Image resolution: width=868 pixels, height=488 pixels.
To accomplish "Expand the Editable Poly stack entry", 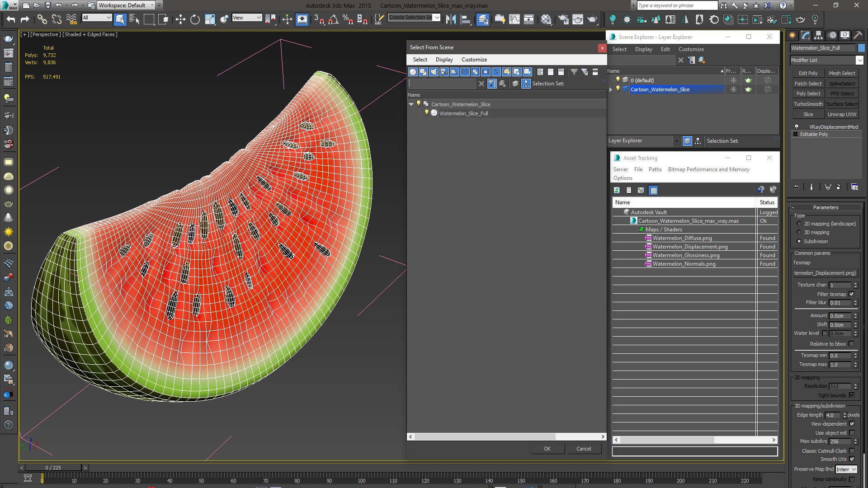I will (795, 134).
